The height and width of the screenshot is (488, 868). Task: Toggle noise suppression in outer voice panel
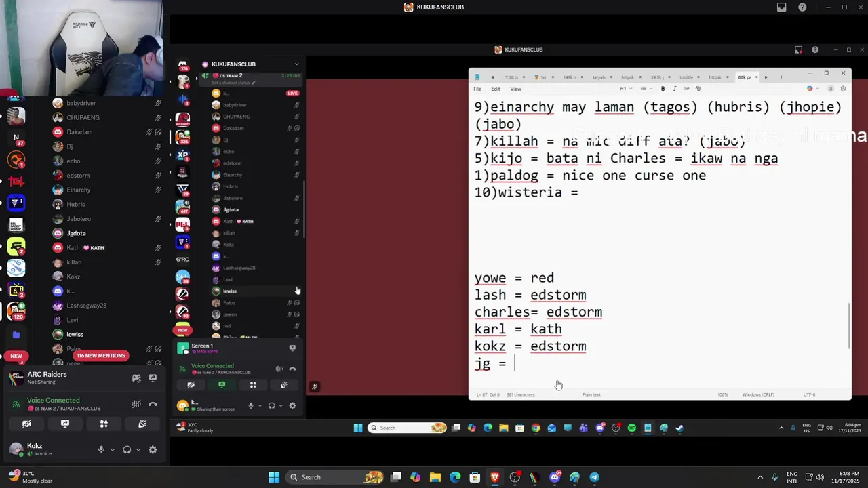pos(136,404)
